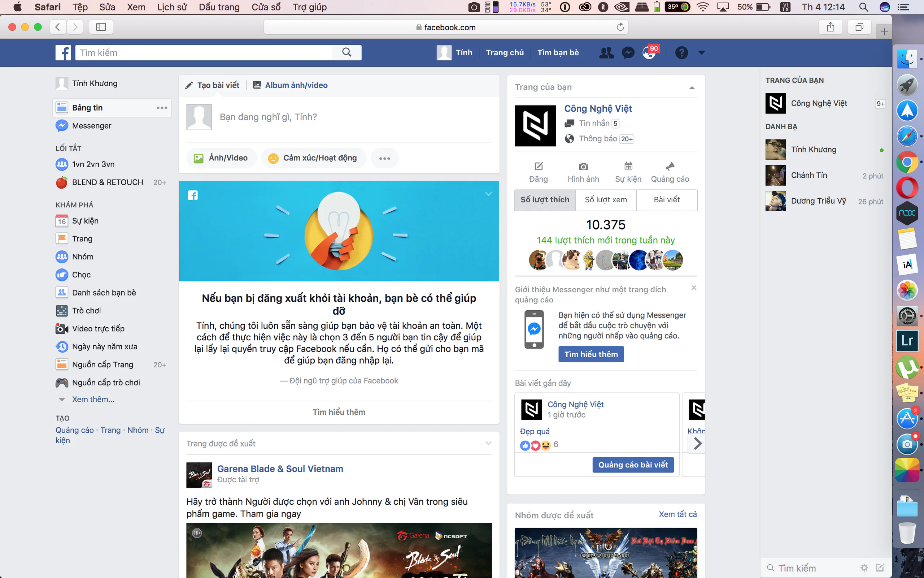Switch to Bài viết tab
Viewport: 924px width, 578px height.
tap(667, 200)
